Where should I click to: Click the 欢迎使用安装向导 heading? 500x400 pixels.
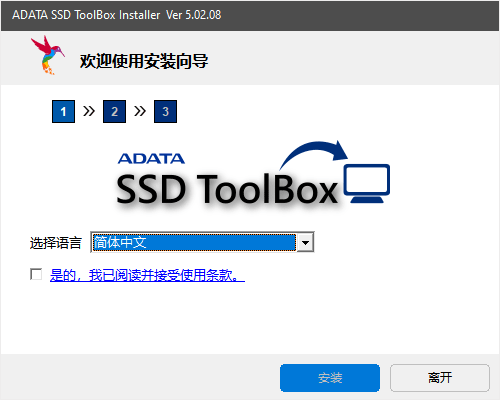(x=144, y=61)
